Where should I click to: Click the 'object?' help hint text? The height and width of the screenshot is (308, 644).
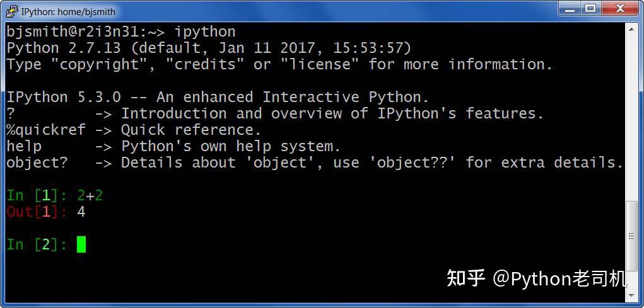tap(37, 163)
